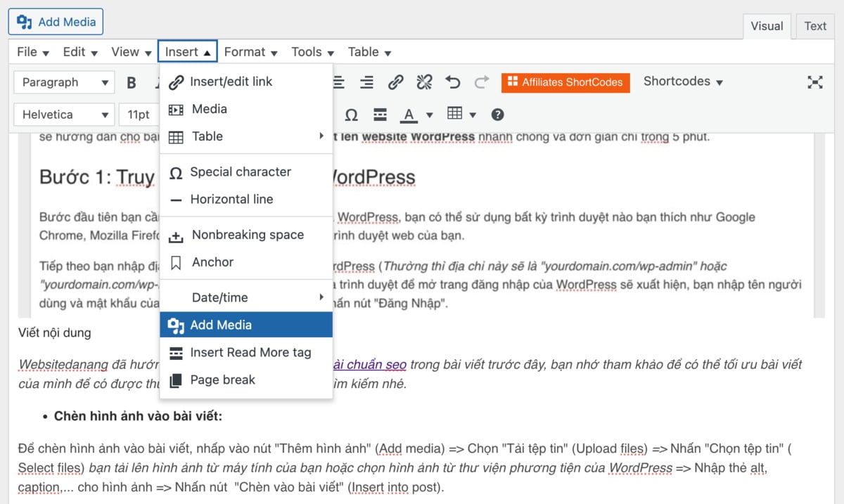Choose Media in the Insert menu
844x504 pixels.
(246, 109)
